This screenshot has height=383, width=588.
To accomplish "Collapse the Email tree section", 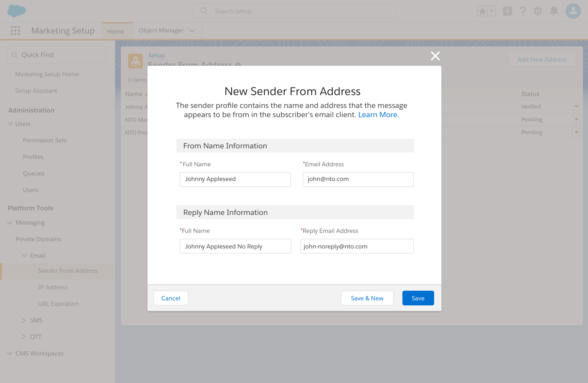I will tap(24, 256).
